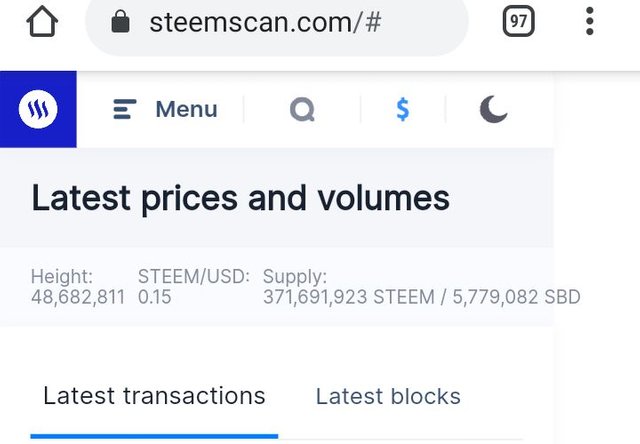The image size is (640, 444).
Task: Select the Latest transactions tab
Action: click(154, 396)
